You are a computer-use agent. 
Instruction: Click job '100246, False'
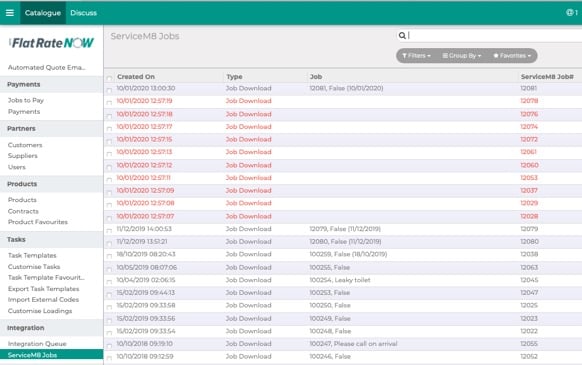point(330,356)
